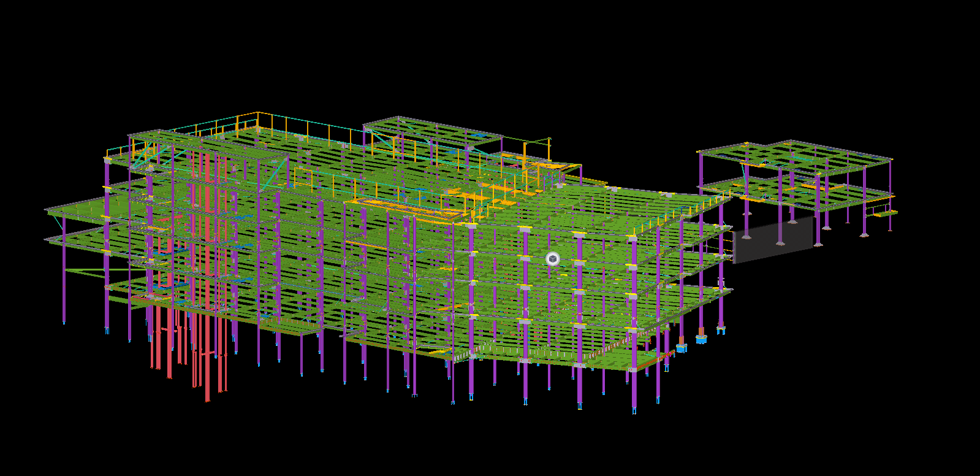This screenshot has width=980, height=476.
Task: Click the brown pedestal above the blue footing
Action: [701, 331]
